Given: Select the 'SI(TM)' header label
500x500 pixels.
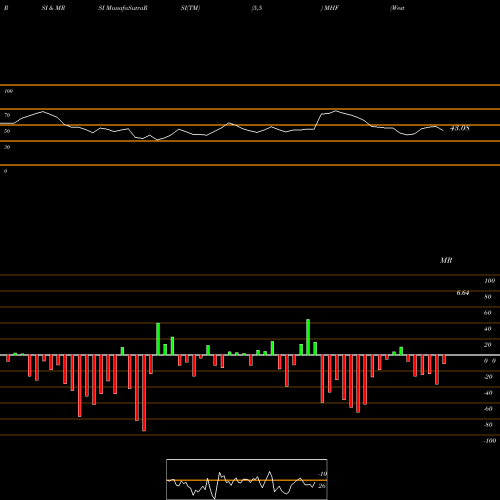Looking at the screenshot, I should (190, 8).
